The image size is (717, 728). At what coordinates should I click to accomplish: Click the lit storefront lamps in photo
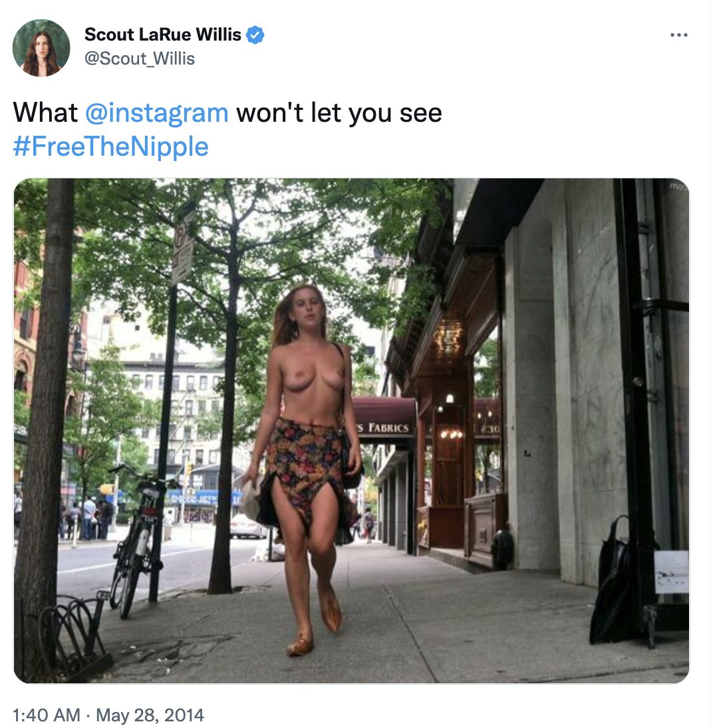pyautogui.click(x=452, y=434)
